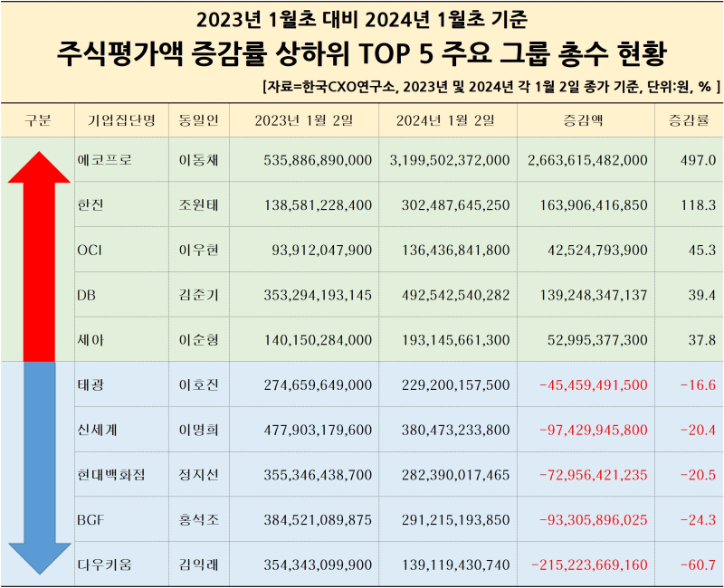Select the 에코프로 group name cell
Viewport: 724px width, 588px height.
121,160
